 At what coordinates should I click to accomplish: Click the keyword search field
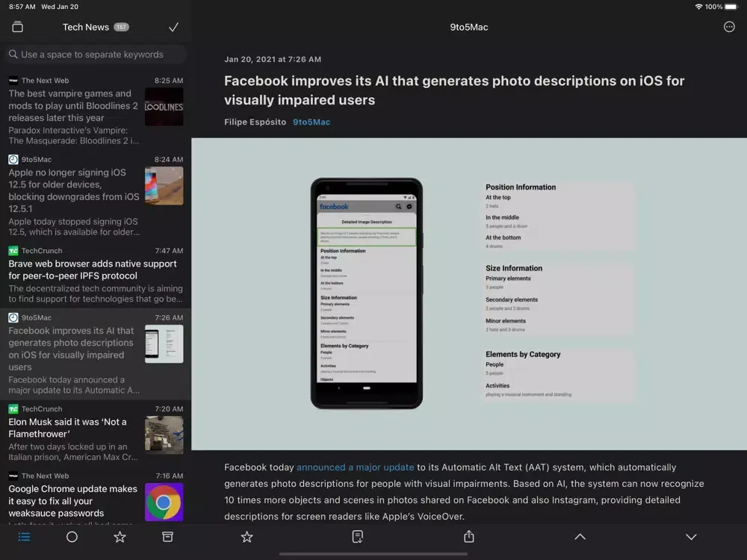click(96, 55)
